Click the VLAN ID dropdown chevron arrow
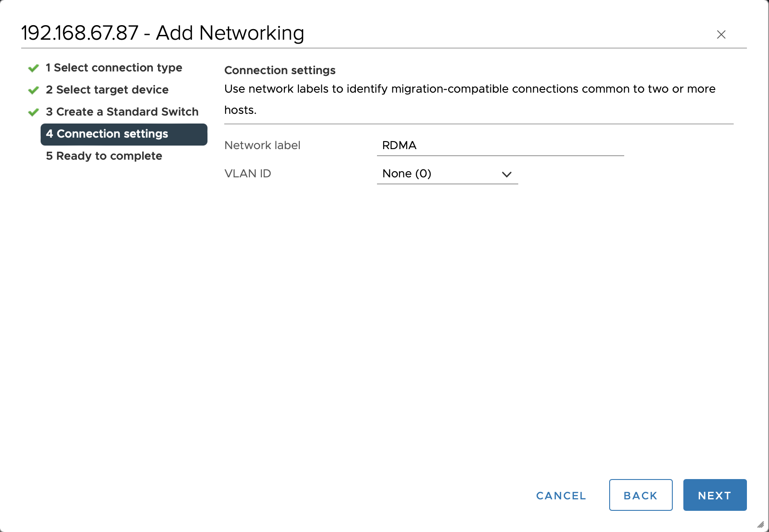 point(506,174)
